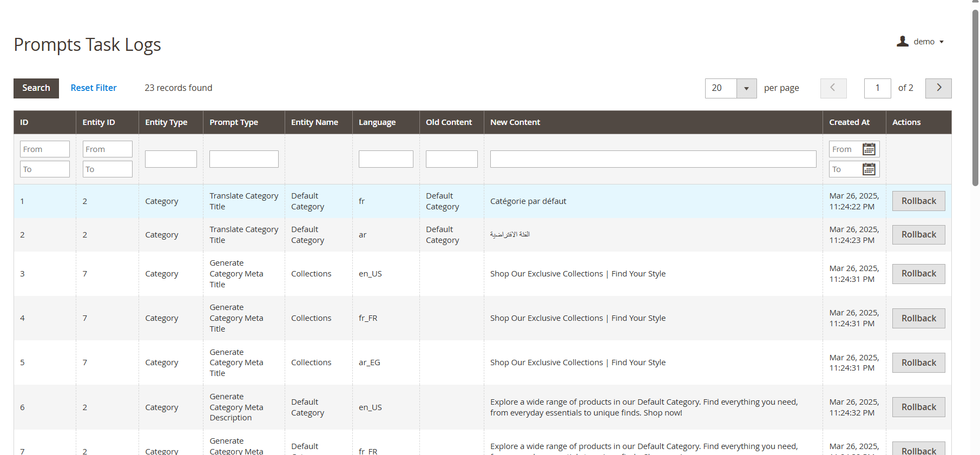Click the current page number field
This screenshot has width=980, height=455.
point(878,88)
